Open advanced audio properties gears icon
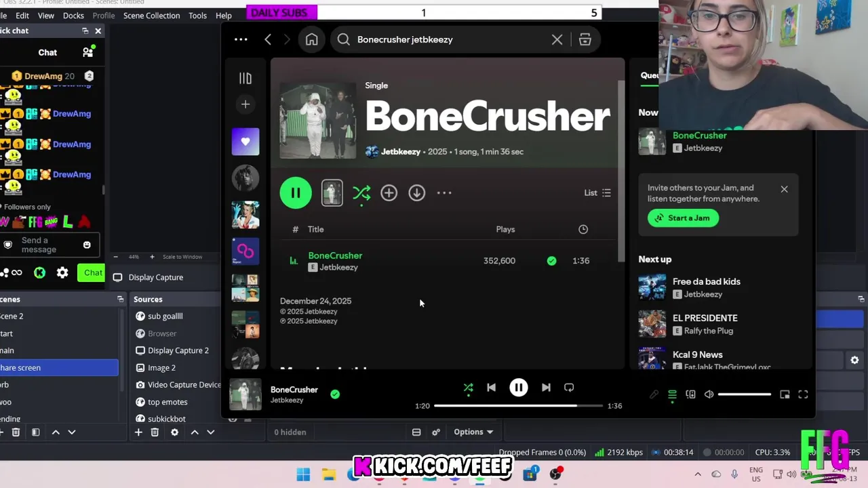 click(436, 432)
